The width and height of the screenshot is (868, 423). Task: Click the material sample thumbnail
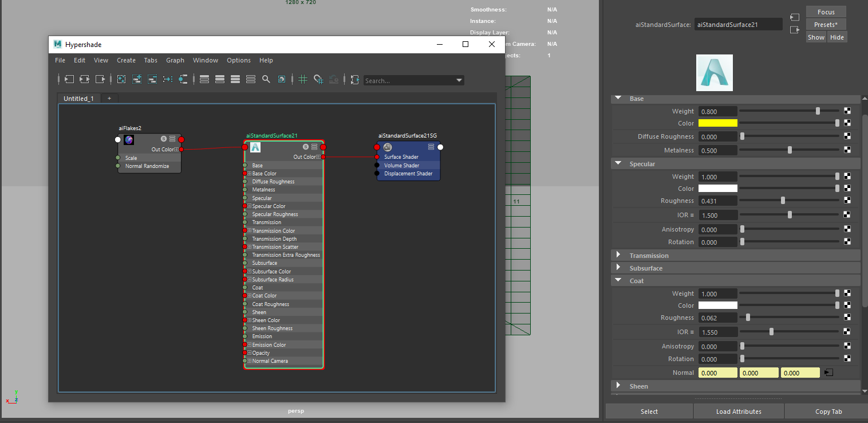coord(714,73)
